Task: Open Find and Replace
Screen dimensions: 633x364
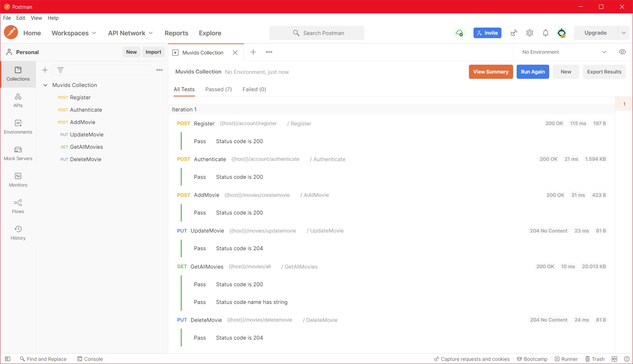Action: coord(43,359)
